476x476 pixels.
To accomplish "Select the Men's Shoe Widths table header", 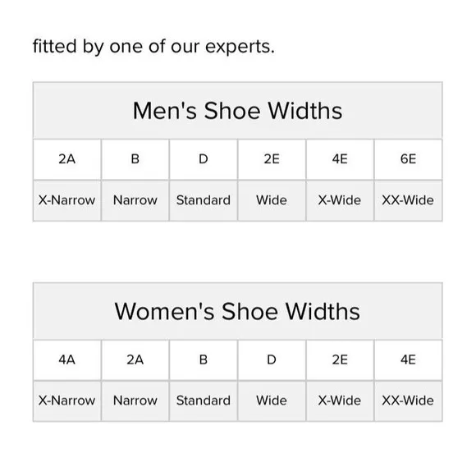I will 238,111.
